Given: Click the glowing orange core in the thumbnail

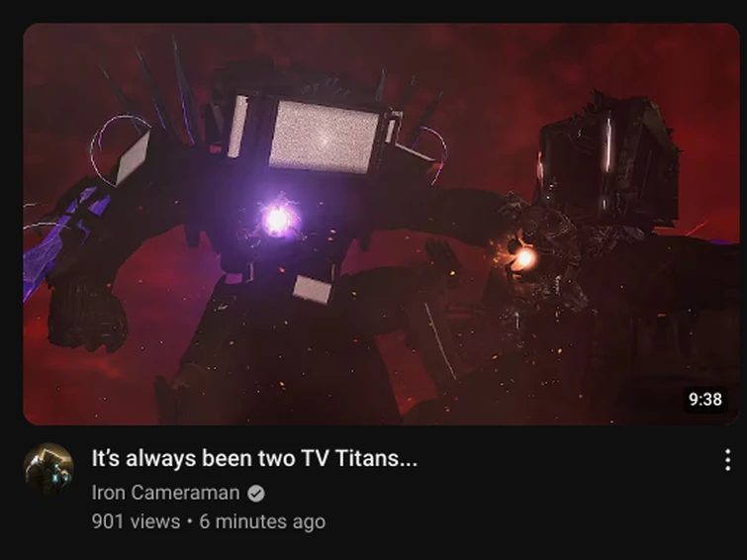Looking at the screenshot, I should (524, 259).
